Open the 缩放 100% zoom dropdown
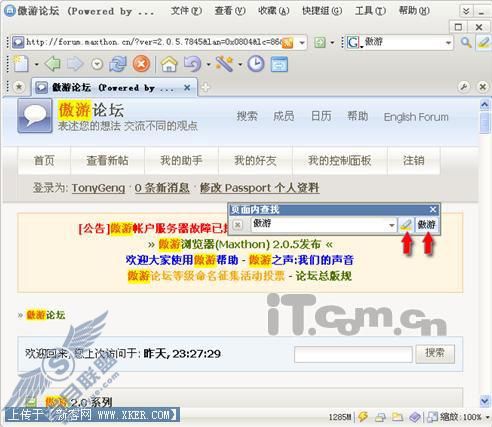492x427 pixels. coord(487,417)
